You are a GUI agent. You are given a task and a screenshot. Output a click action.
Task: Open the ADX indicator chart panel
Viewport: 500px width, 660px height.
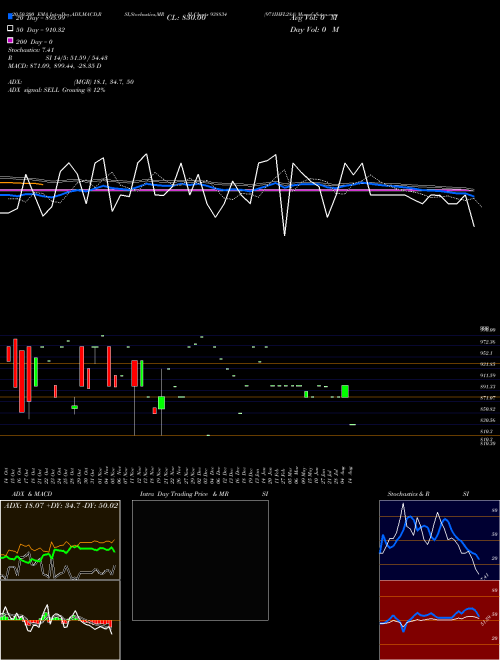click(60, 540)
